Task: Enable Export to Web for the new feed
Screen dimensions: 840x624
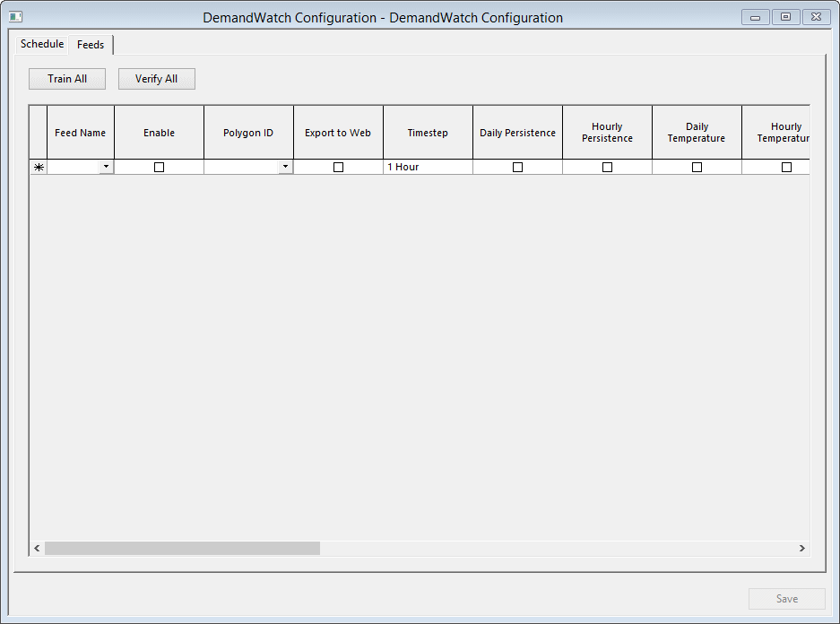Action: (338, 166)
